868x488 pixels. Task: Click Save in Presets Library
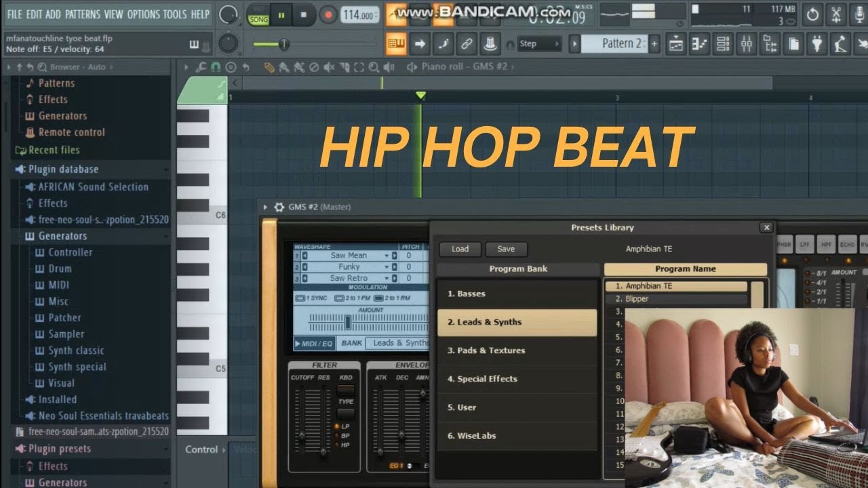pyautogui.click(x=506, y=249)
